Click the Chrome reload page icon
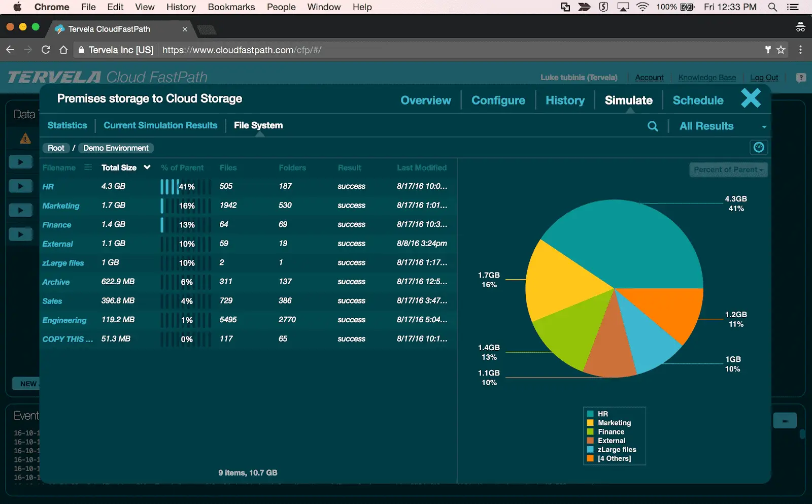The height and width of the screenshot is (504, 812). tap(46, 50)
